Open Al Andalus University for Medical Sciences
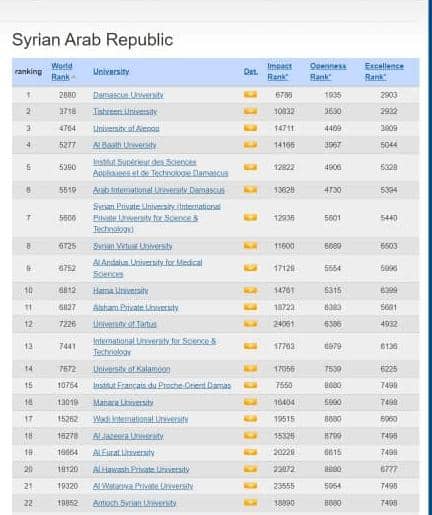This screenshot has height=515, width=432. pos(148,268)
